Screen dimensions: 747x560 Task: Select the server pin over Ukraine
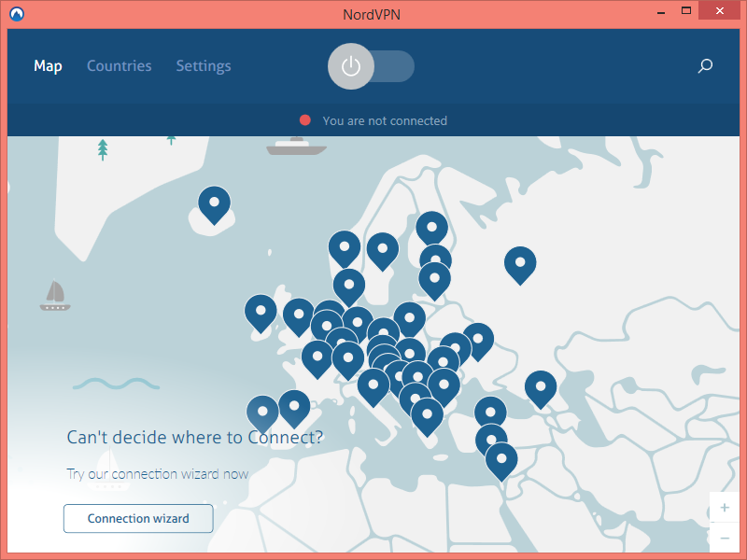(478, 342)
